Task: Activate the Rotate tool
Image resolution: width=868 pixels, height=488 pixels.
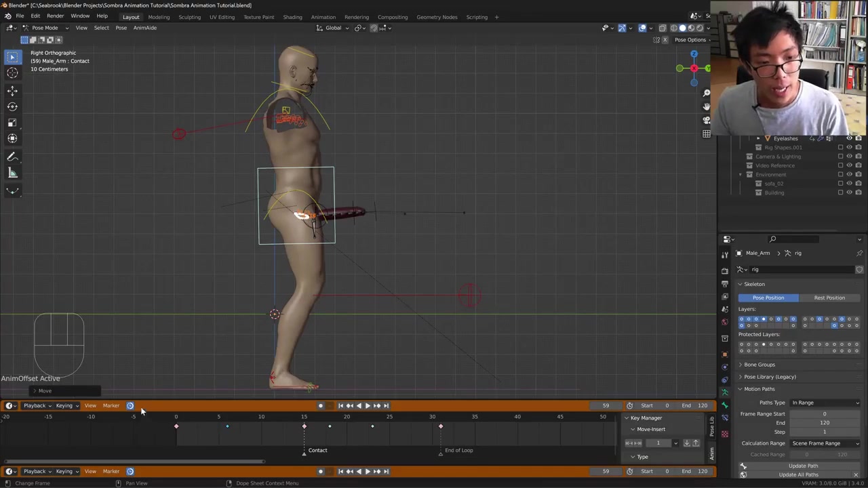Action: pyautogui.click(x=12, y=106)
